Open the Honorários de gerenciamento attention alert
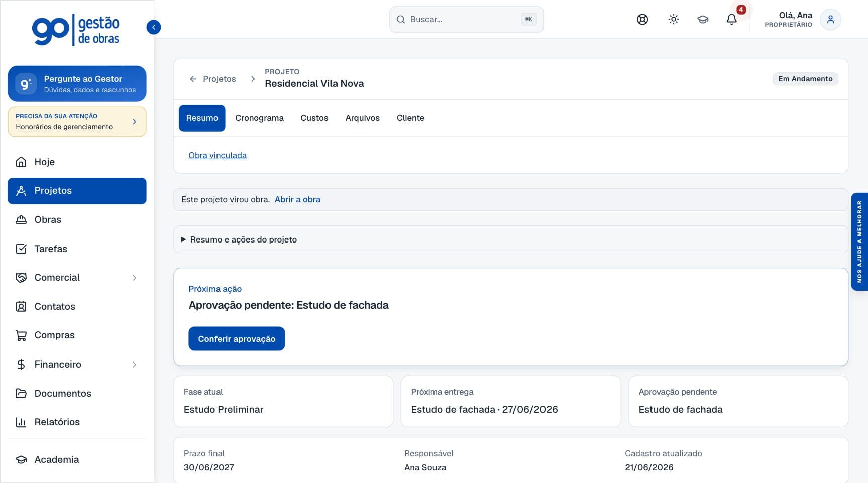This screenshot has width=868, height=483. click(77, 122)
